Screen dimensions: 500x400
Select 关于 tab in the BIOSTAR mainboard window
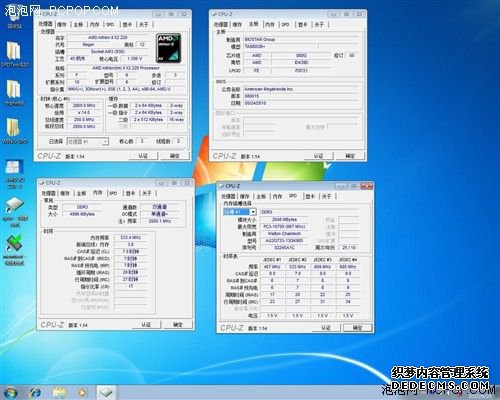[x=319, y=24]
